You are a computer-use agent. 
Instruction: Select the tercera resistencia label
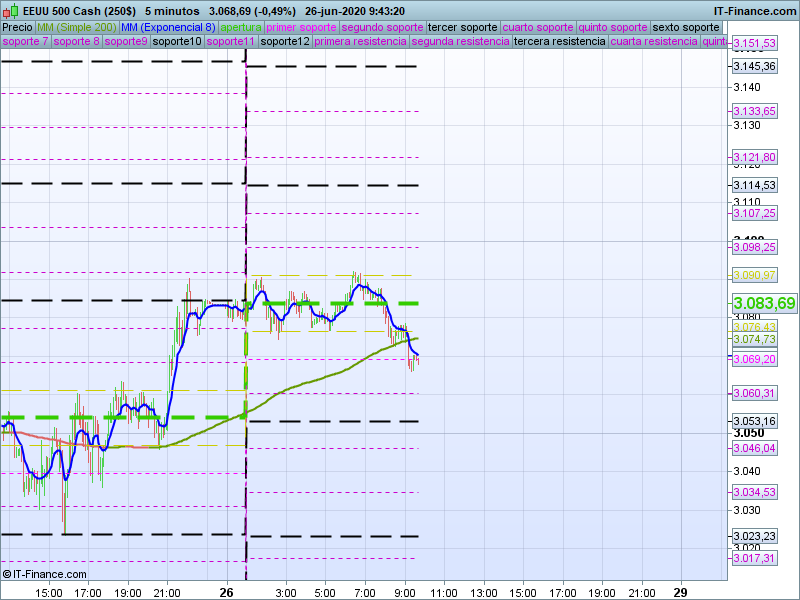click(559, 42)
